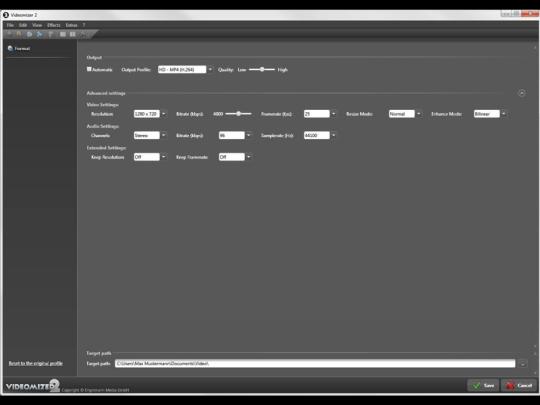540x405 pixels.
Task: Click the Cancel button
Action: (519, 385)
